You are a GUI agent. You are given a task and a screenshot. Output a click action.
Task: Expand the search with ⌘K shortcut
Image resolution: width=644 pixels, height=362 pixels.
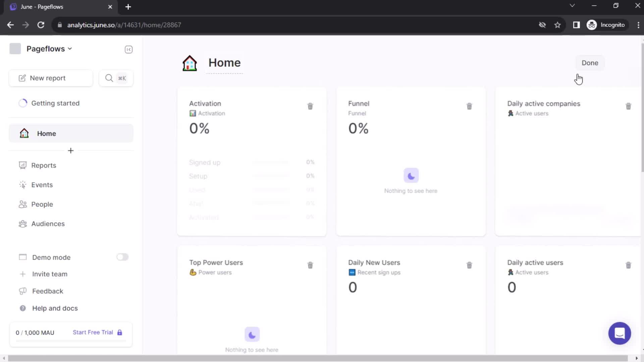click(116, 78)
